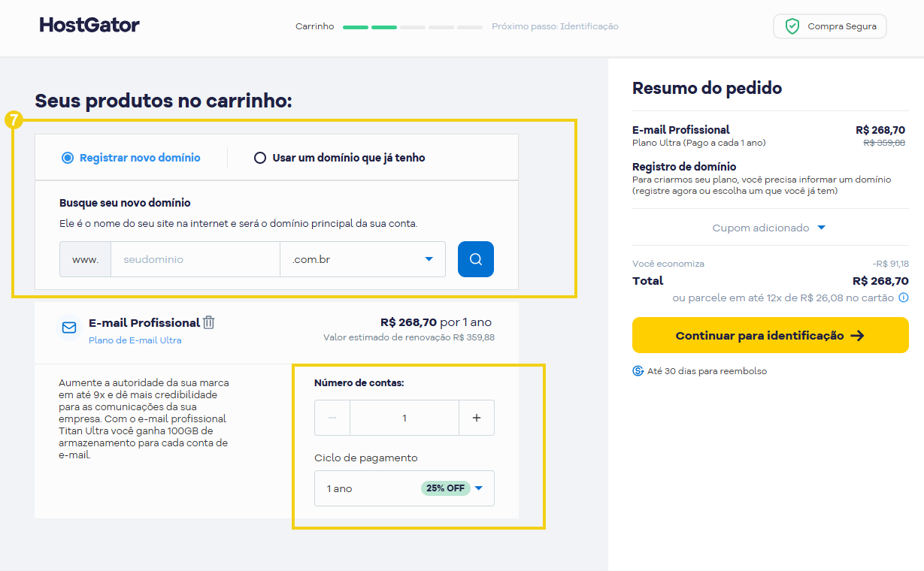Click Até 30 dias para reembolso text
Image resolution: width=924 pixels, height=571 pixels.
(x=707, y=371)
